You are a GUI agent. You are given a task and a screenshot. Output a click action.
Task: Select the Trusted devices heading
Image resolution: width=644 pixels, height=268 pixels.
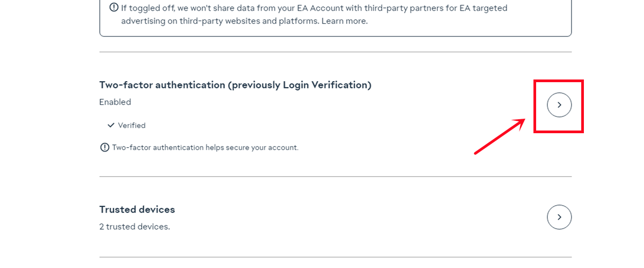[137, 209]
